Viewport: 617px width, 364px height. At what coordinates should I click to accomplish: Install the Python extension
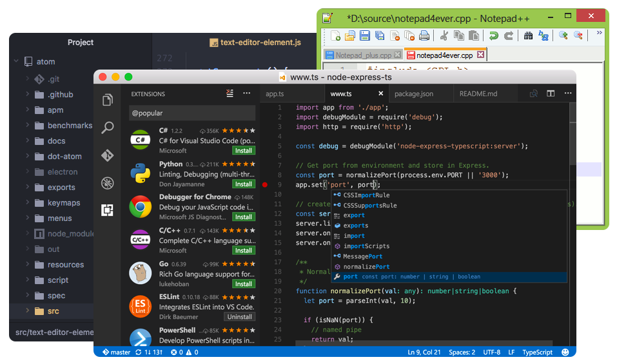coord(244,184)
